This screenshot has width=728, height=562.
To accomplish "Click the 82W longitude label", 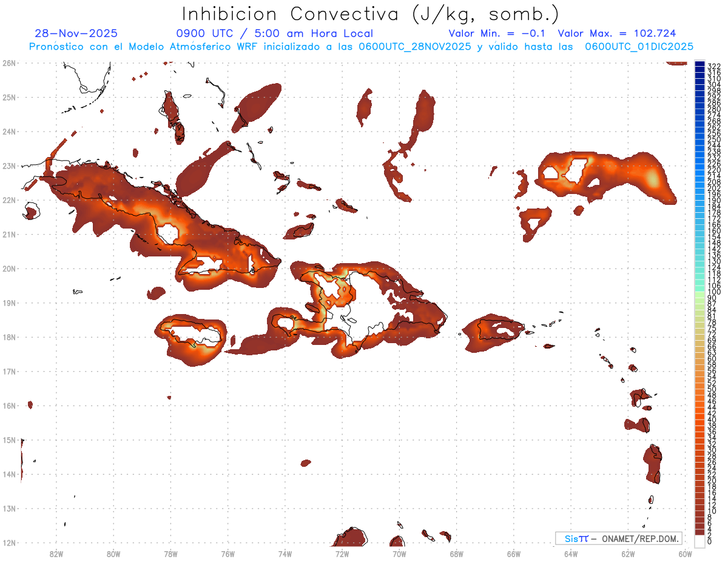I will [56, 553].
